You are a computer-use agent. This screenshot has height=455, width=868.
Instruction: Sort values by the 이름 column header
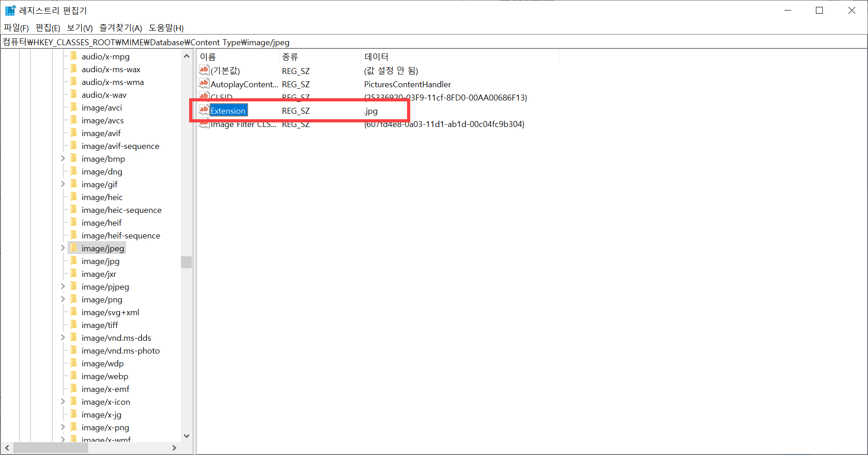[238, 57]
